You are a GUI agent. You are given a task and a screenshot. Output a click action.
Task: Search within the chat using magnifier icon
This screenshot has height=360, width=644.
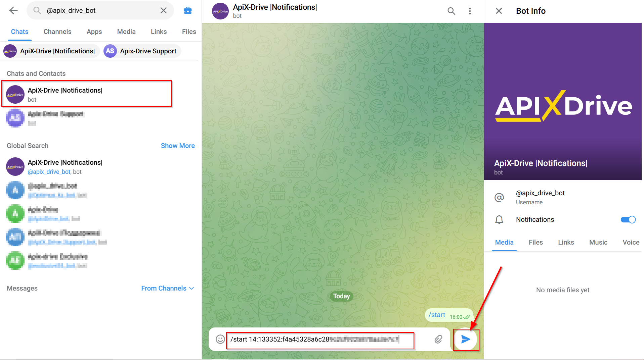pos(451,11)
